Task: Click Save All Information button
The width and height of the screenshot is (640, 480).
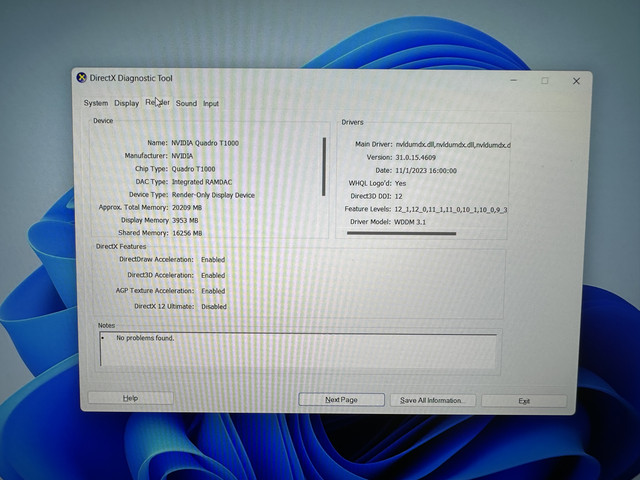Action: pos(433,400)
